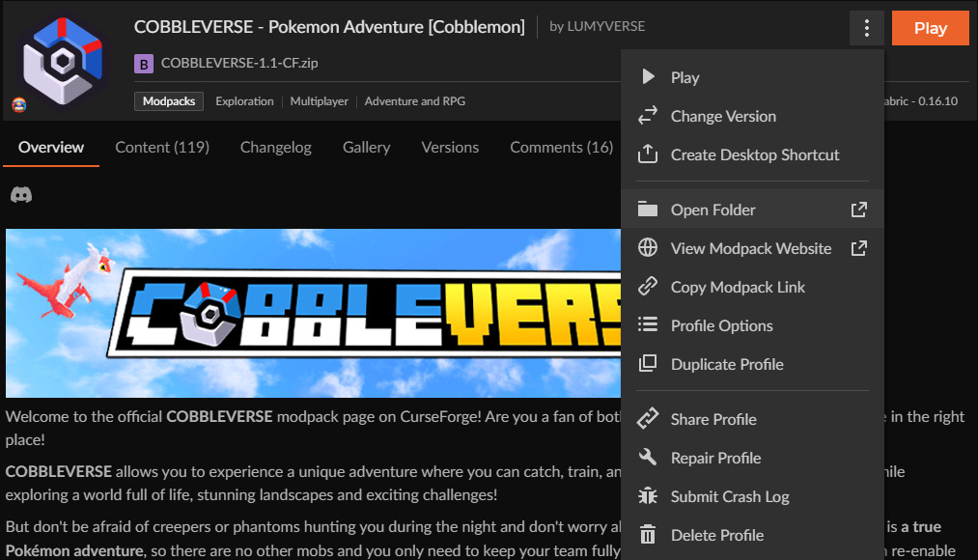Switch to the Content (119) tab
The height and width of the screenshot is (560, 978).
pos(162,147)
